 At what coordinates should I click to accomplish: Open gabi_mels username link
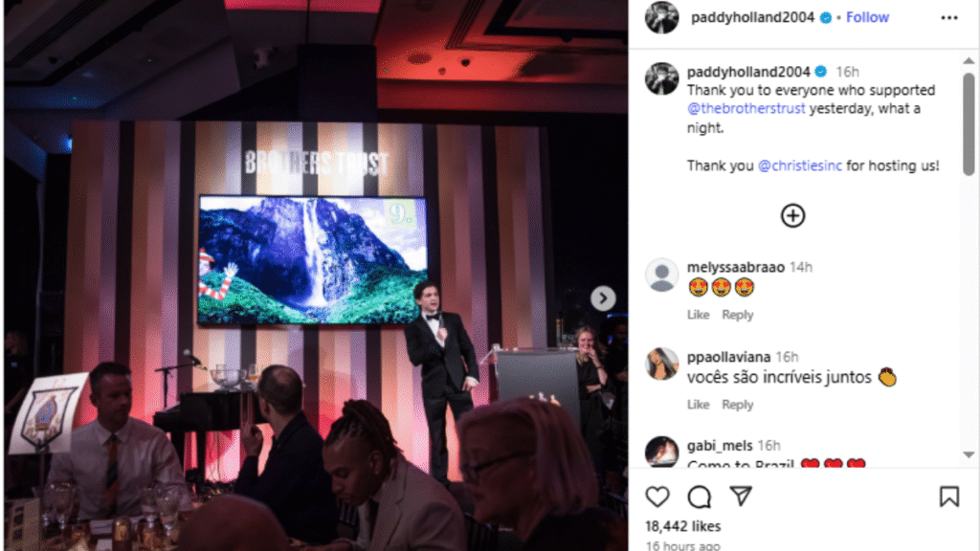tap(720, 446)
